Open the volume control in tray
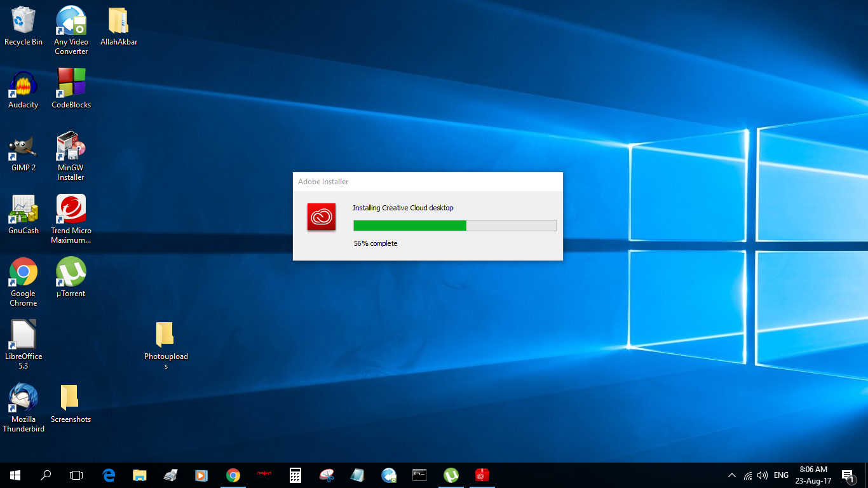The height and width of the screenshot is (488, 868). (763, 475)
